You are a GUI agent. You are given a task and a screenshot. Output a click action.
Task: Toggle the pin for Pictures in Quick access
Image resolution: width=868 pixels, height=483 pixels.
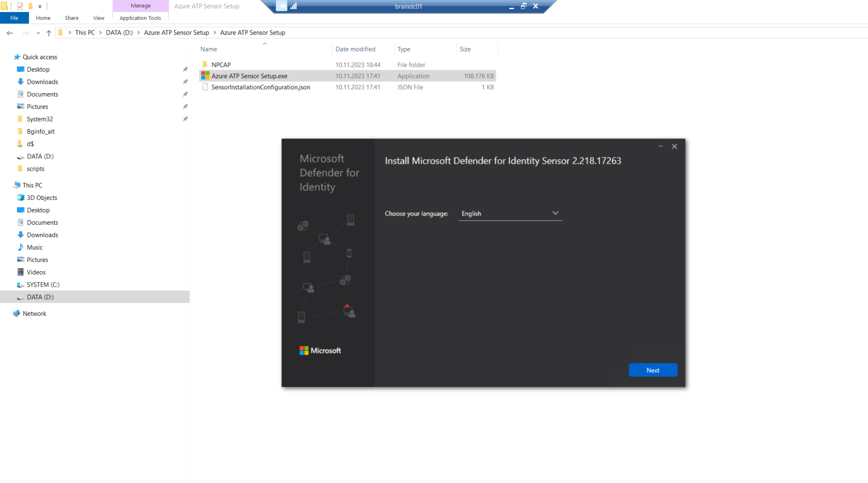tap(185, 106)
